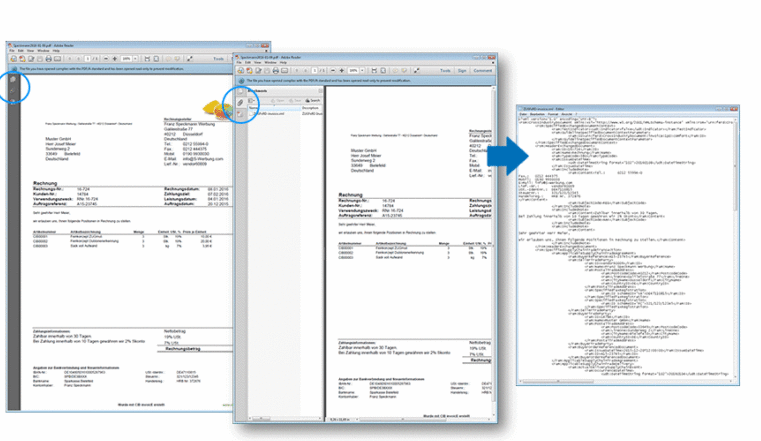Collapse Attachments panel using top-right button
The width and height of the screenshot is (761, 441).
[320, 91]
